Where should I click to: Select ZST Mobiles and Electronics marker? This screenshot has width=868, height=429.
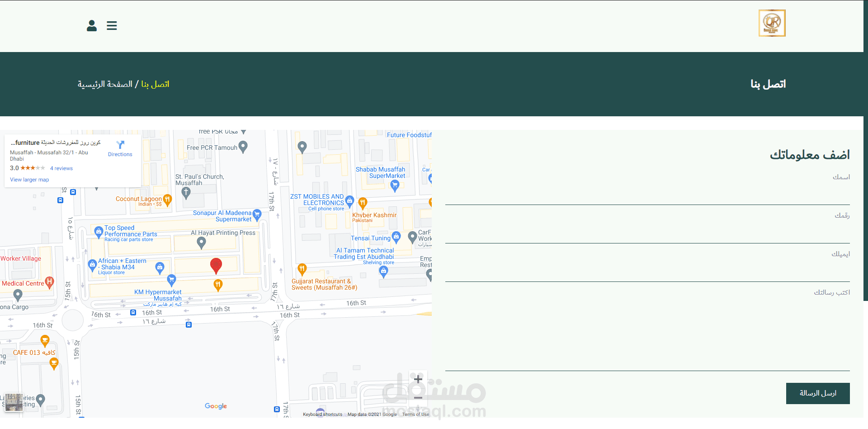coord(349,201)
